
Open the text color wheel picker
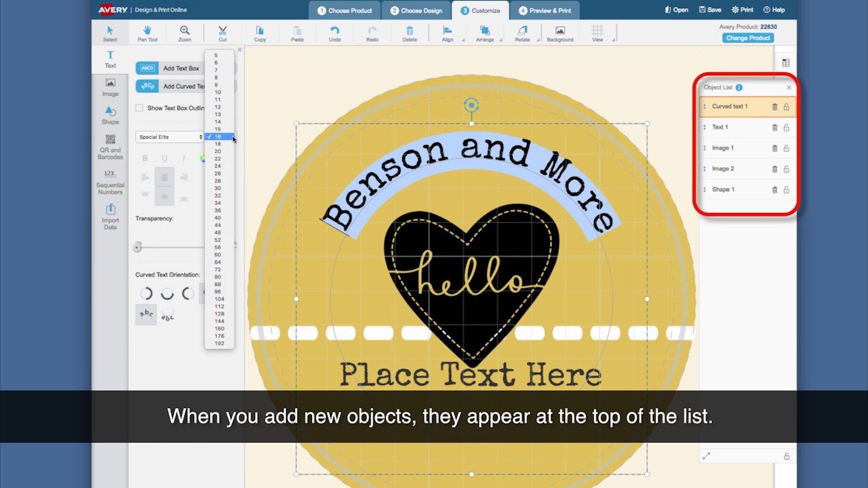tap(202, 158)
